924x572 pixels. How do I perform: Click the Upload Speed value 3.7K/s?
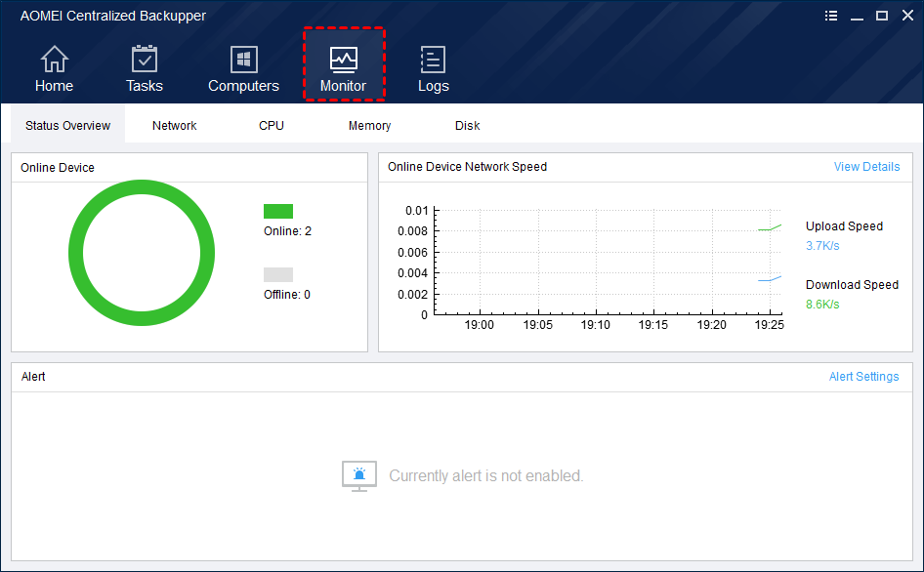[x=822, y=246]
